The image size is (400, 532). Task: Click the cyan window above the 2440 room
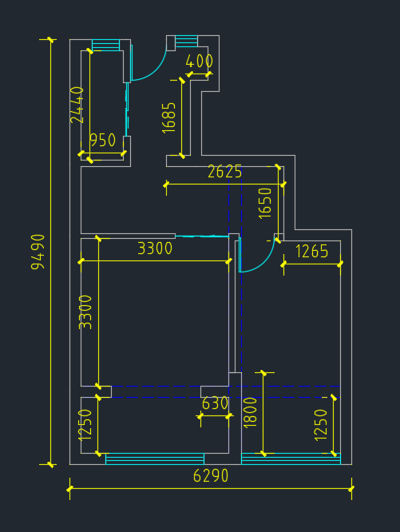coord(105,45)
